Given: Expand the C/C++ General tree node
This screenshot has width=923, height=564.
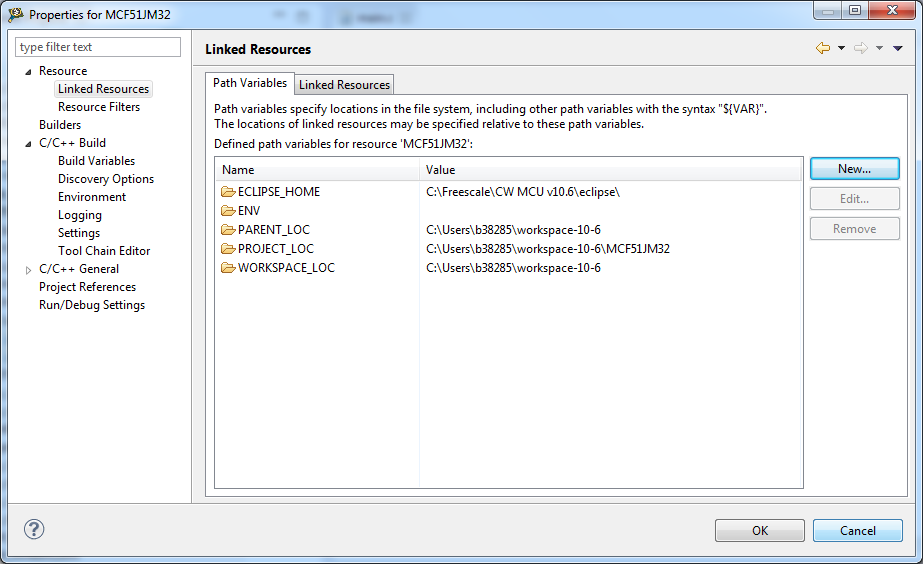Looking at the screenshot, I should pos(28,270).
